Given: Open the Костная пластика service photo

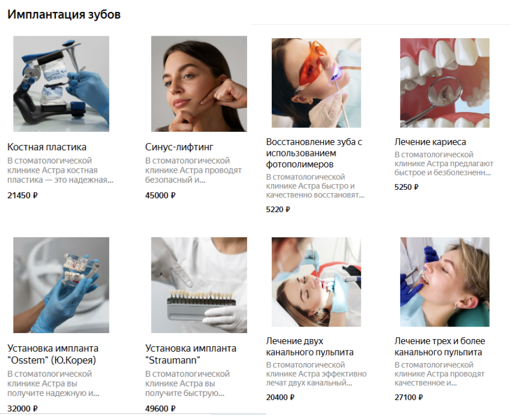Looking at the screenshot, I should click(61, 84).
